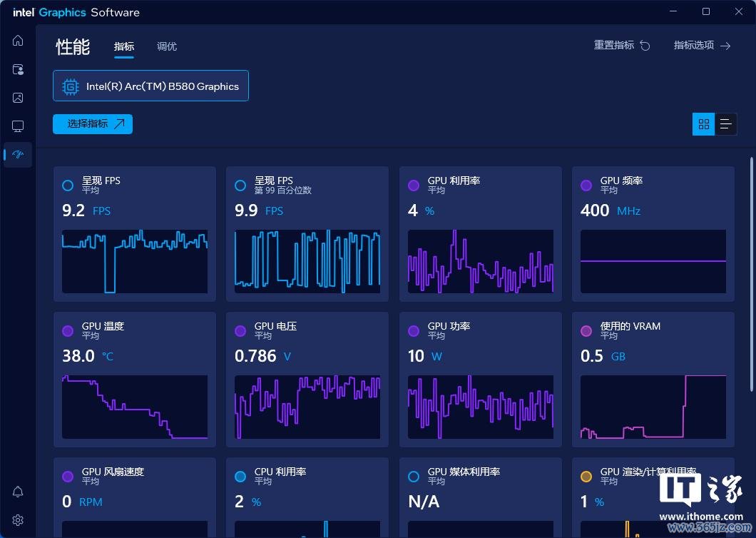
Task: Click the GPU 频率 card title
Action: (x=621, y=181)
